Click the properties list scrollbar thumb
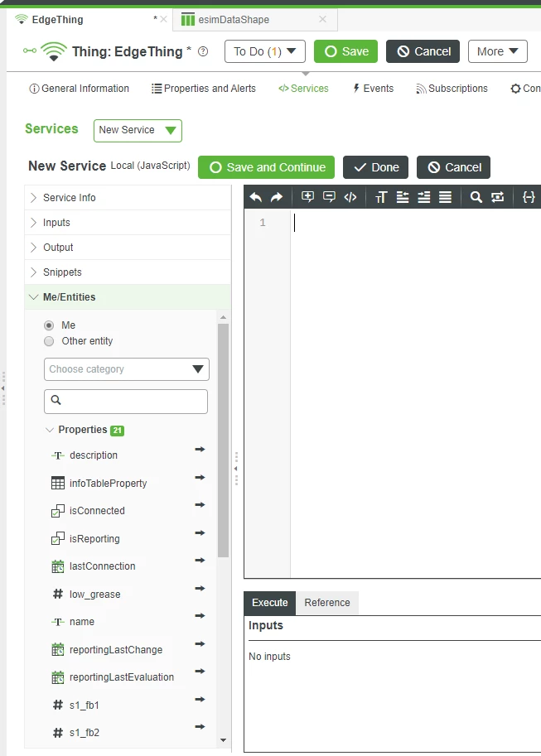This screenshot has width=541, height=756. (223, 441)
